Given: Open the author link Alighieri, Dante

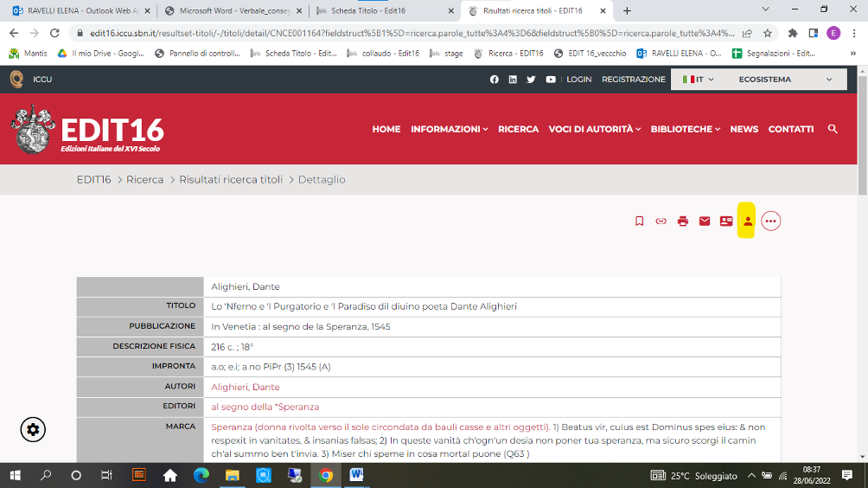Looking at the screenshot, I should (x=246, y=388).
